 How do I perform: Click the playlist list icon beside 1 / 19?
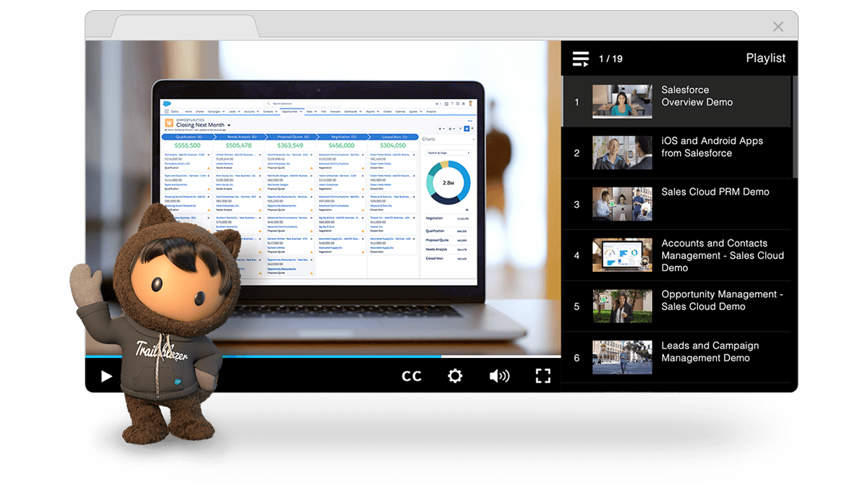(581, 59)
